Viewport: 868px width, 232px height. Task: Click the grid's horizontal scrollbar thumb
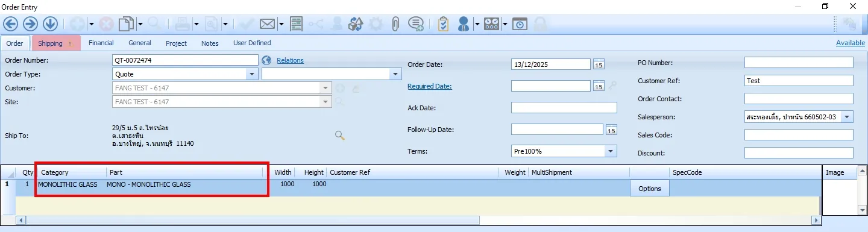253,221
